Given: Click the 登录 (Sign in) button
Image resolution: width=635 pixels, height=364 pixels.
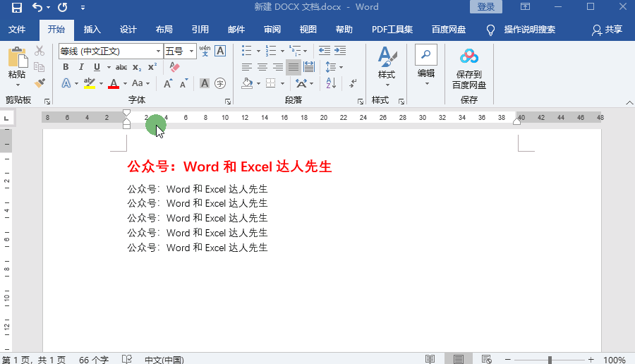Looking at the screenshot, I should point(486,7).
